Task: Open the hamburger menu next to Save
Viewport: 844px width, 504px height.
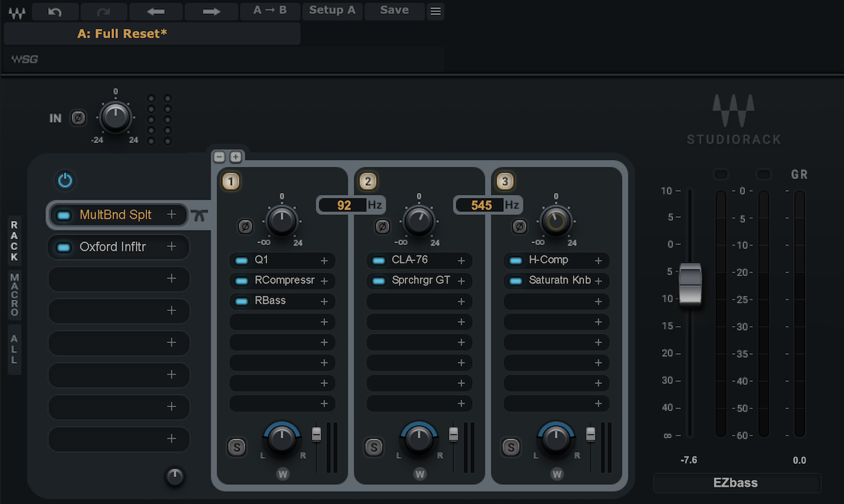Action: [435, 11]
